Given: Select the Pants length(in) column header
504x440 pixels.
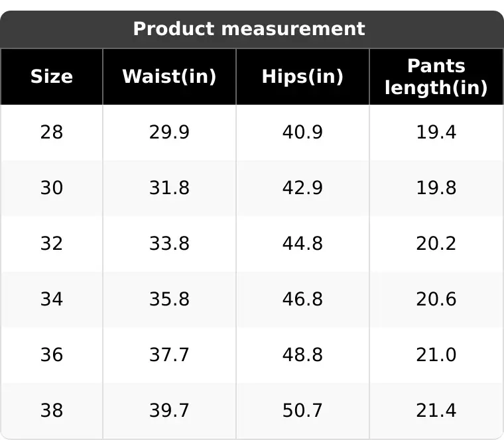Looking at the screenshot, I should tap(436, 77).
